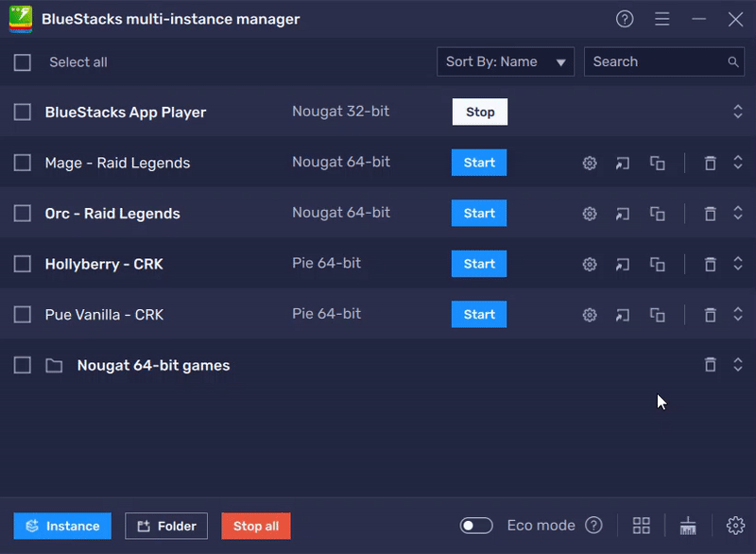Delete the Mage - Raid Legends instance
The image size is (756, 554).
(x=710, y=163)
